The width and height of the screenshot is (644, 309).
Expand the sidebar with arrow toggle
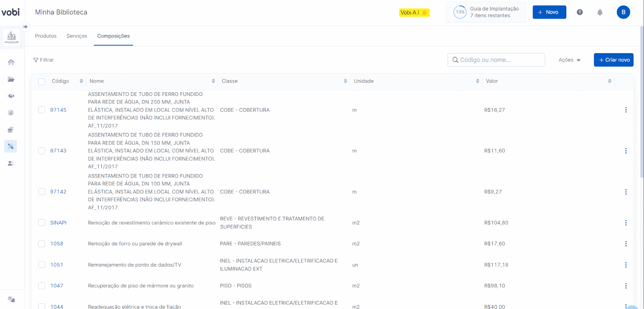[x=25, y=27]
